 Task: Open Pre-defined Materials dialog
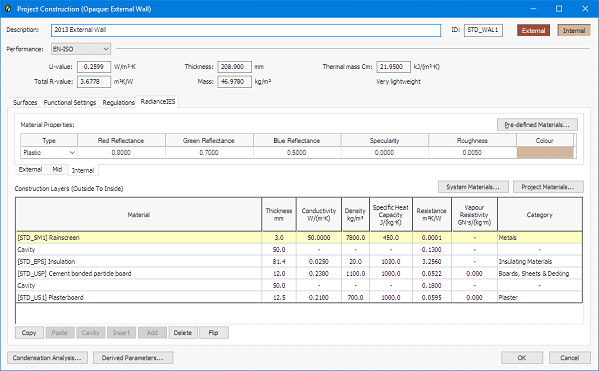click(537, 125)
